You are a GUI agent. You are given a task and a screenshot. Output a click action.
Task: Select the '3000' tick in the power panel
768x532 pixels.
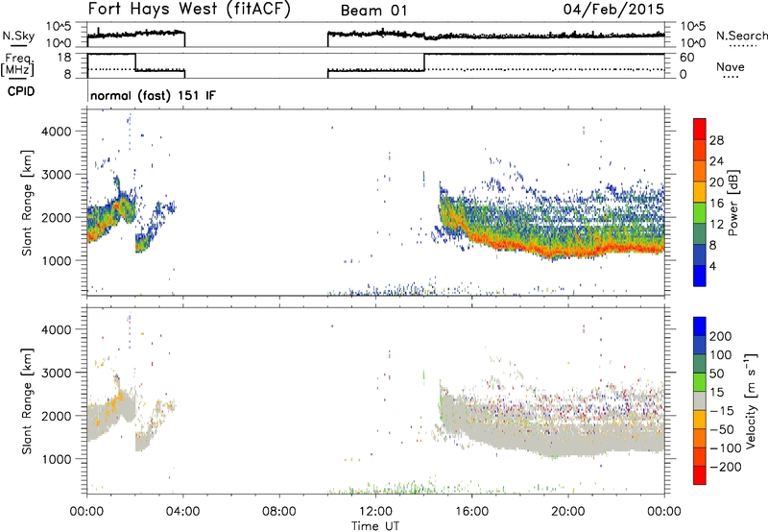click(x=56, y=175)
